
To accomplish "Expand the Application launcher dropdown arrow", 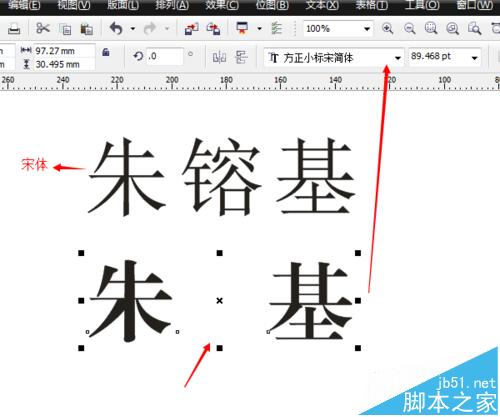I will coord(259,29).
